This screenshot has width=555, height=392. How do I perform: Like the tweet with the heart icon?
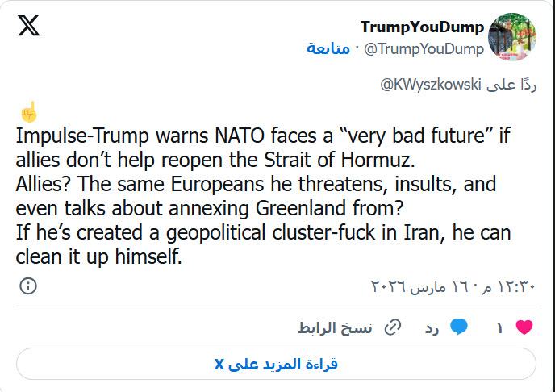coord(524,327)
